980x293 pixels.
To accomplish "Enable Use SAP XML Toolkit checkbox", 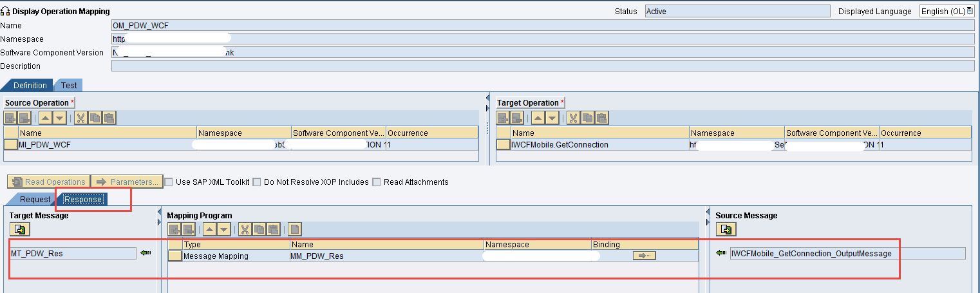I will pyautogui.click(x=169, y=182).
